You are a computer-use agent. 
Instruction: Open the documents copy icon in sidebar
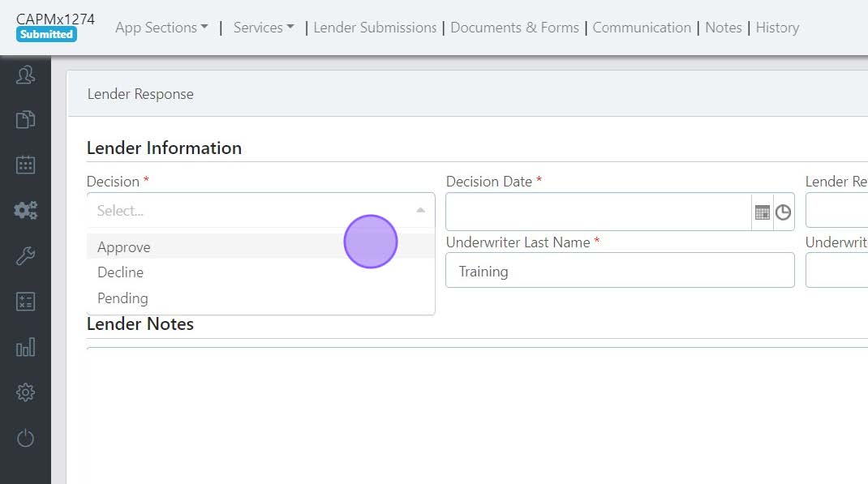[25, 120]
